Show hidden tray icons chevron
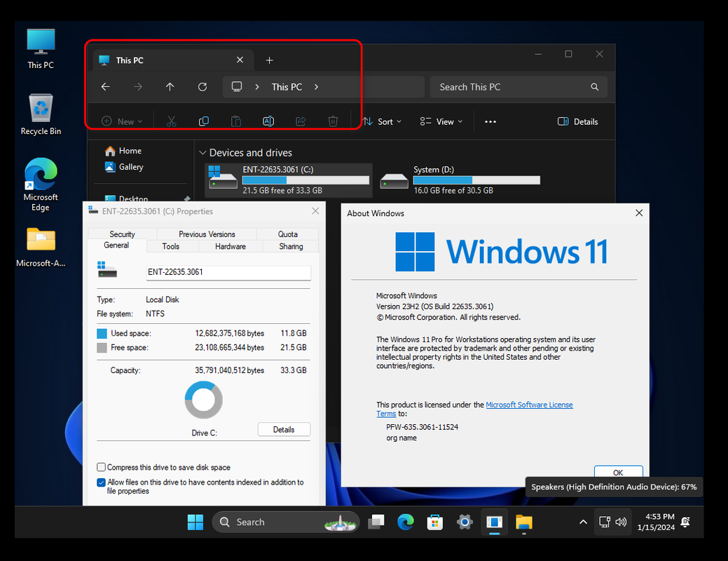728x561 pixels. [583, 522]
